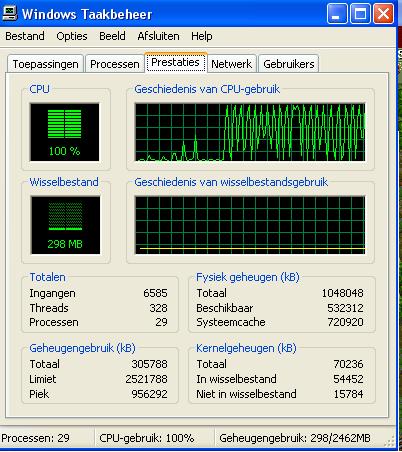Switch to the Toepassingen tab

45,64
